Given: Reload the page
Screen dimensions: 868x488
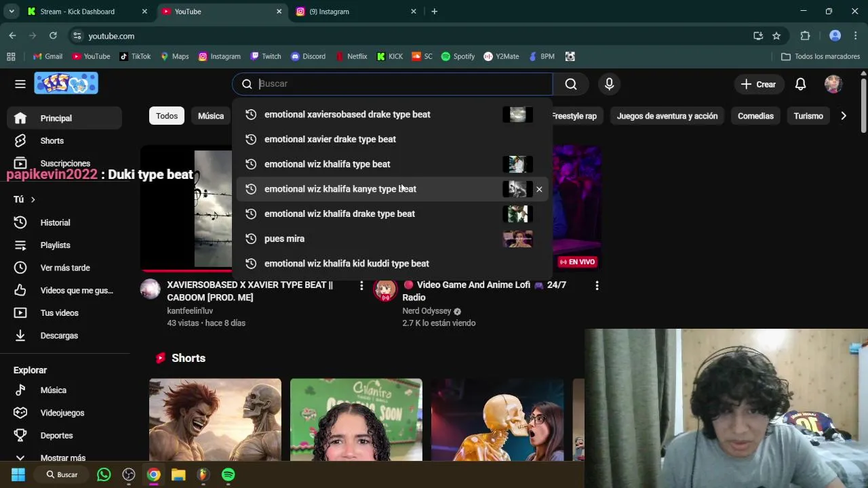Looking at the screenshot, I should pos(53,36).
